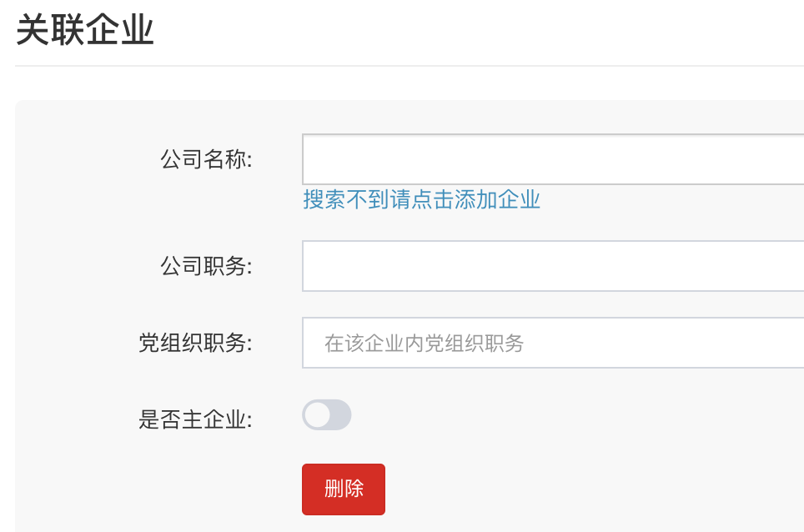Click the empty field below the add-company link
This screenshot has width=804, height=532.
[552, 266]
